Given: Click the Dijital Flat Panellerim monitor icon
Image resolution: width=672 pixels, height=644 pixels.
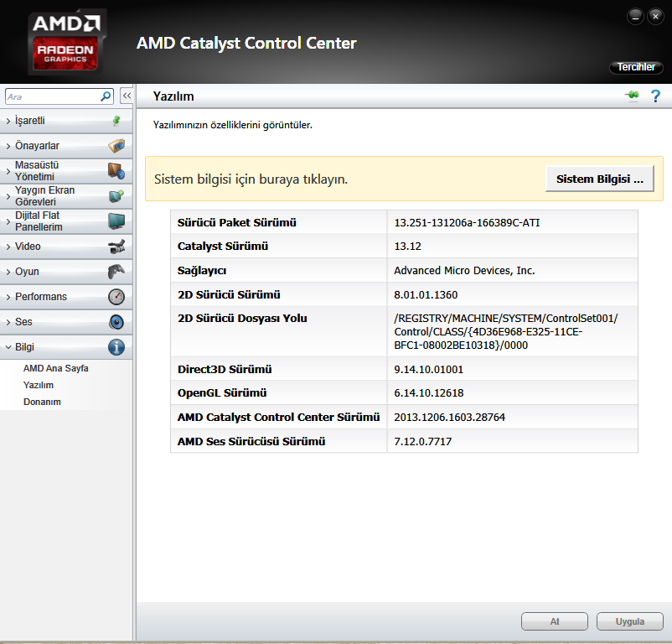Looking at the screenshot, I should point(116,221).
